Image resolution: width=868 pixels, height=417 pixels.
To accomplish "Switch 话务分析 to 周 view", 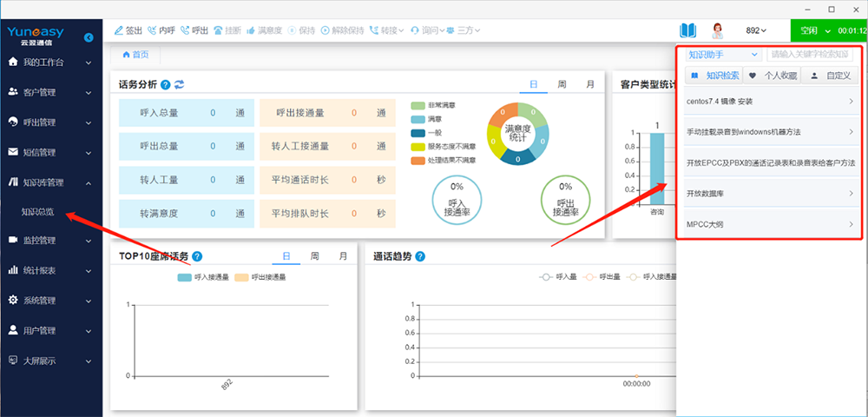I will point(562,85).
